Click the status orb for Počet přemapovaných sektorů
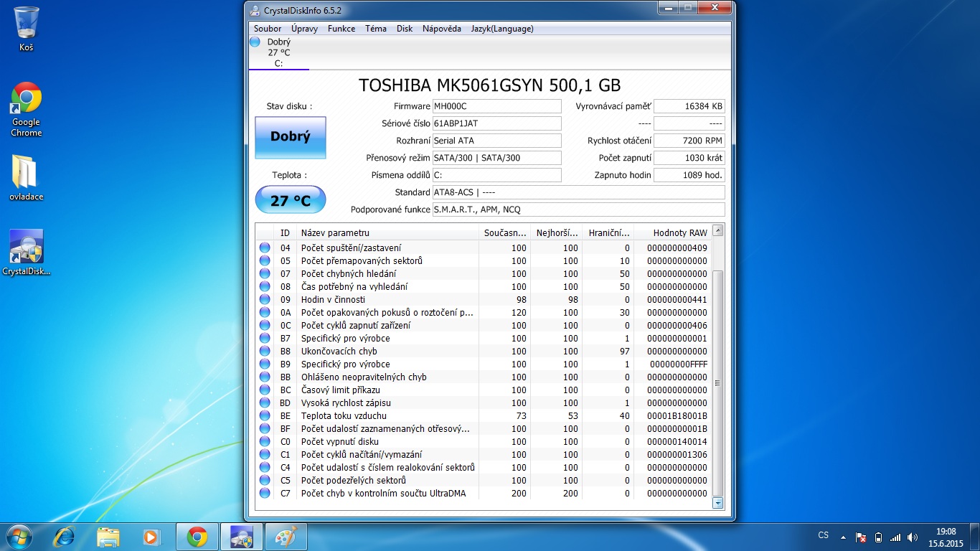 (x=265, y=261)
